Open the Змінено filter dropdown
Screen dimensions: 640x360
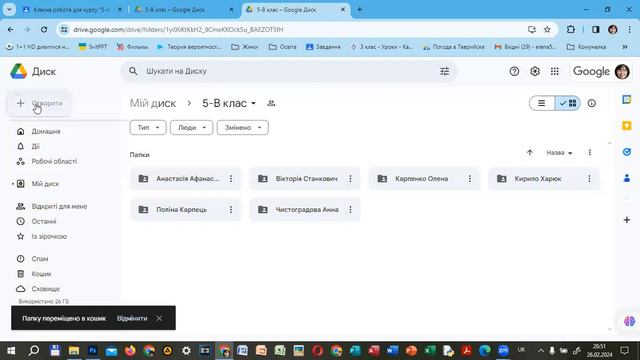click(x=242, y=128)
